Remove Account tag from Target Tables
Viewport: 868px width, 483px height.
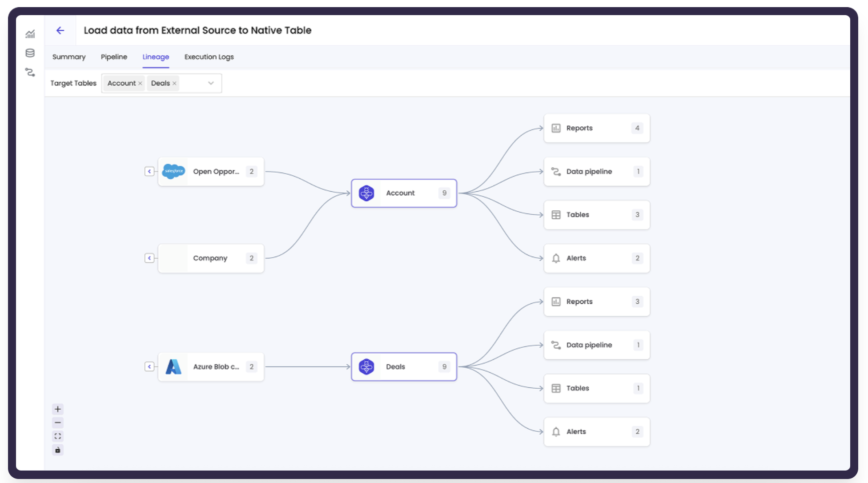(140, 83)
